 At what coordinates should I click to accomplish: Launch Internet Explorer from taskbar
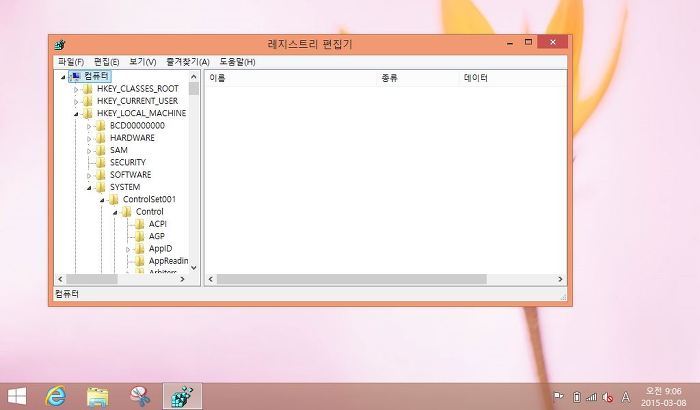pyautogui.click(x=56, y=396)
